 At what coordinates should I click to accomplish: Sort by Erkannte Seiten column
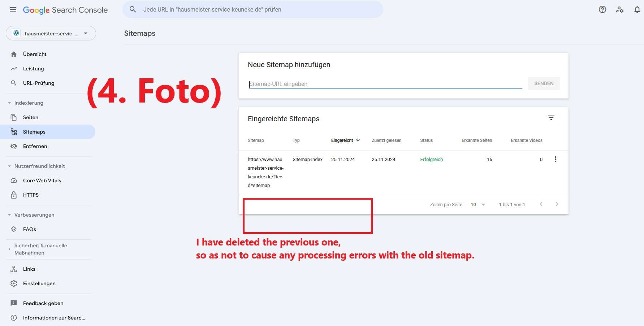(477, 140)
